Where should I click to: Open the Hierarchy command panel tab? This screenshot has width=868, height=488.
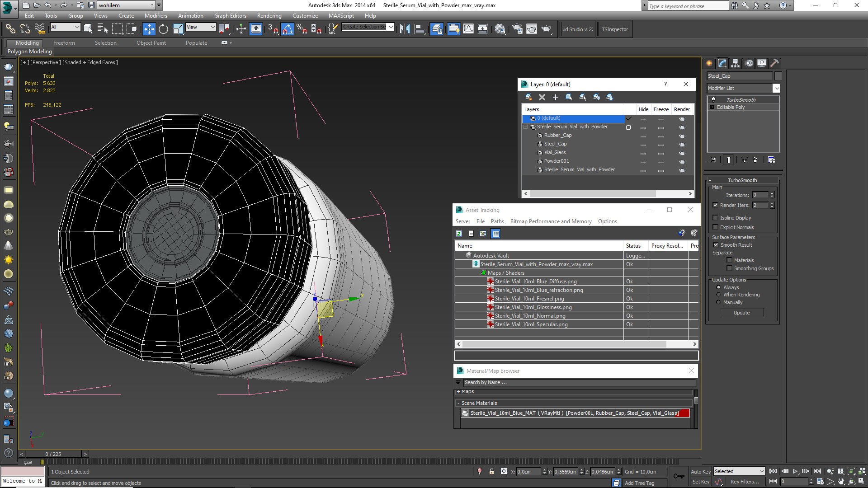click(735, 63)
